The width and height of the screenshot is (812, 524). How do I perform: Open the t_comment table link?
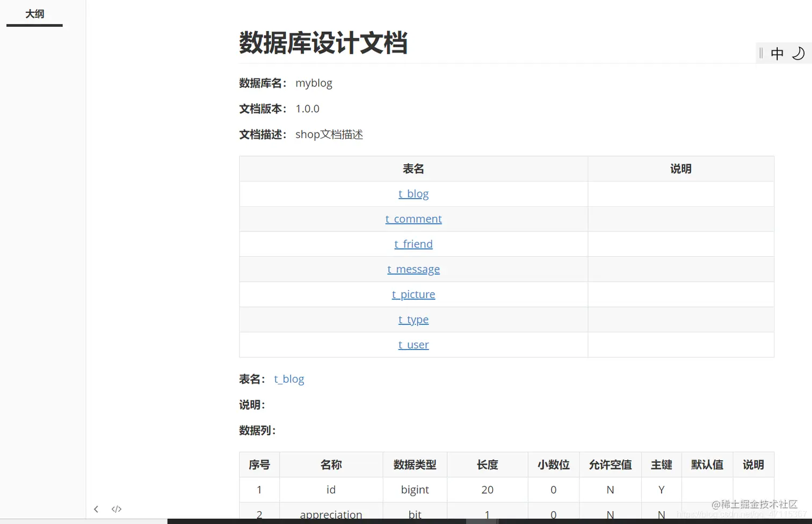pyautogui.click(x=413, y=219)
